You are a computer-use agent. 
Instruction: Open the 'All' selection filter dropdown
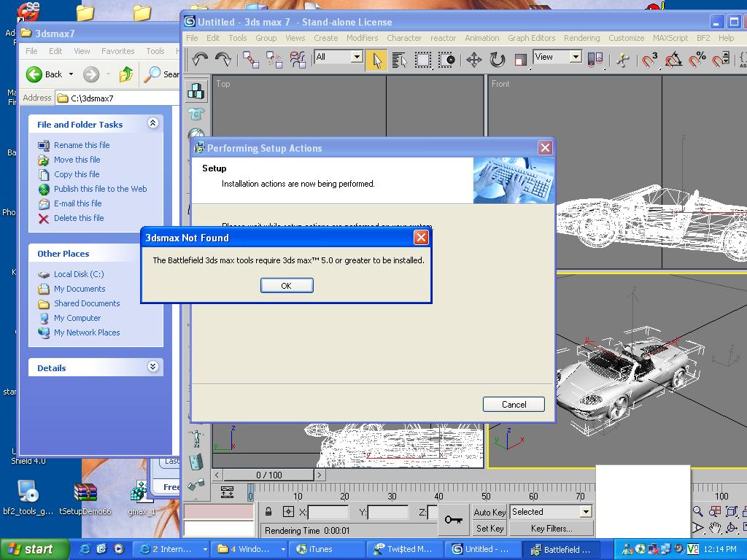click(x=356, y=57)
